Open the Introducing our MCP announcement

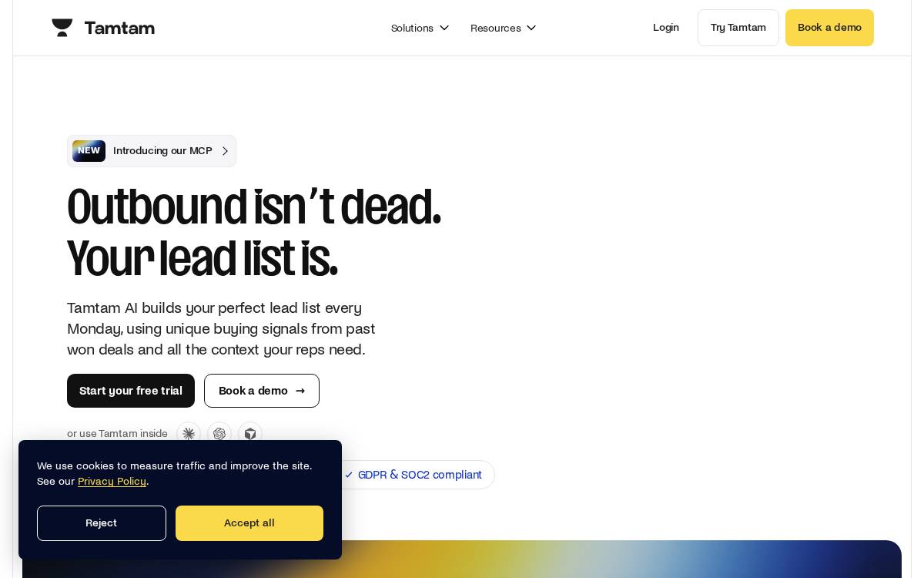coord(152,151)
